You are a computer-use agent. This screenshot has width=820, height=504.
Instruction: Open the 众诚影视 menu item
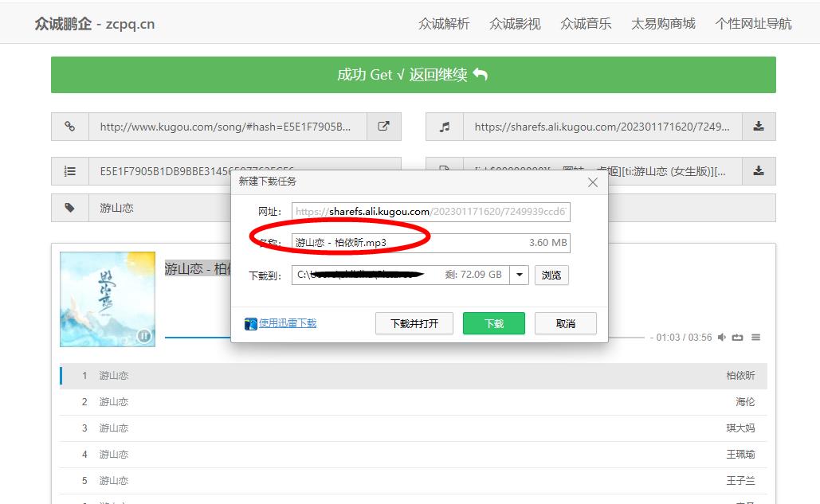[515, 24]
